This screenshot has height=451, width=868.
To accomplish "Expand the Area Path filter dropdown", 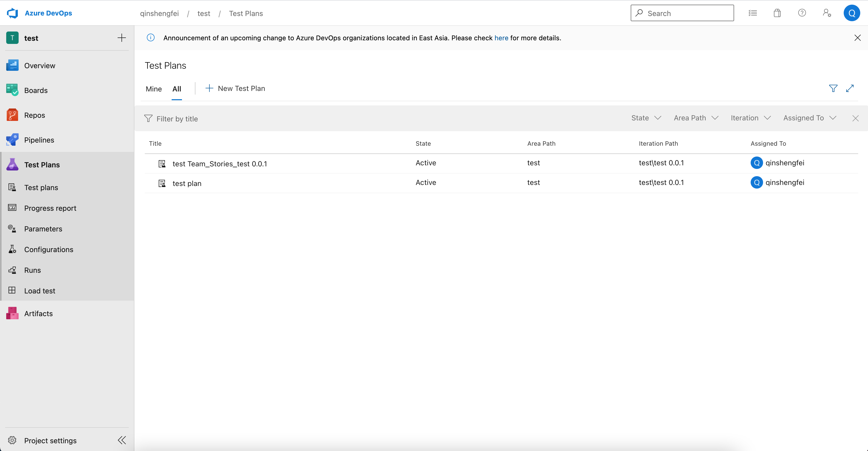I will pos(696,118).
